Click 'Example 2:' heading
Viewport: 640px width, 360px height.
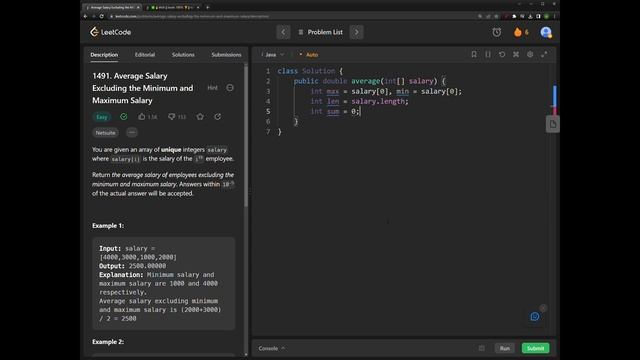click(x=108, y=342)
